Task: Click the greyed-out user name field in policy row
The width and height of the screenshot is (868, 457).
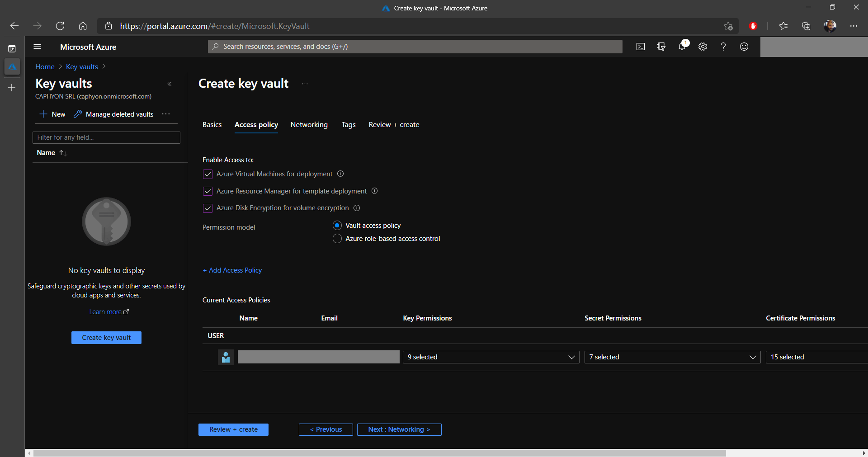Action: pos(319,357)
